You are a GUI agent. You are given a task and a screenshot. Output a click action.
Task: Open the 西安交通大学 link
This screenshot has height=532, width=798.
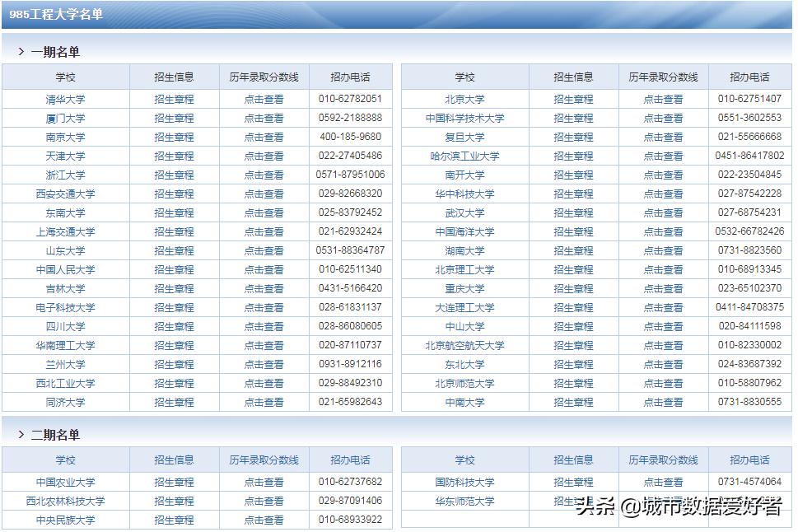pos(66,194)
